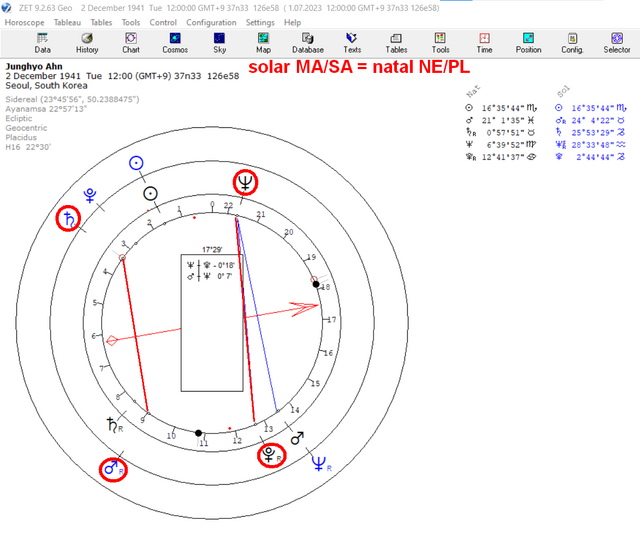The image size is (640, 545).
Task: Open the Tableau menu
Action: pos(67,22)
